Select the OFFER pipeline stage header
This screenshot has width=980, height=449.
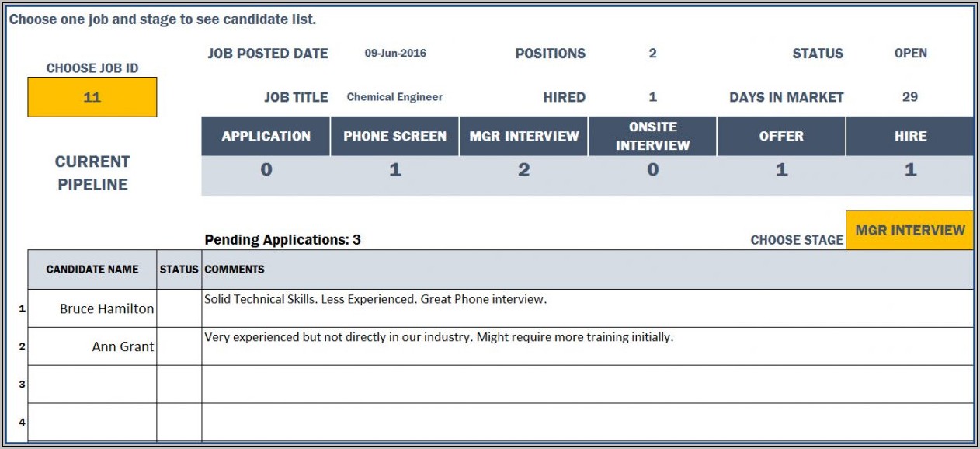click(781, 136)
